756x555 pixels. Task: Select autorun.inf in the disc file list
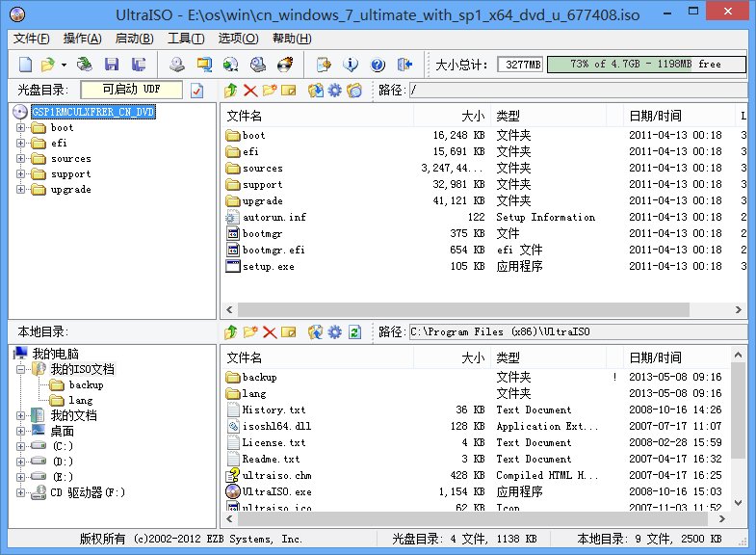(274, 217)
